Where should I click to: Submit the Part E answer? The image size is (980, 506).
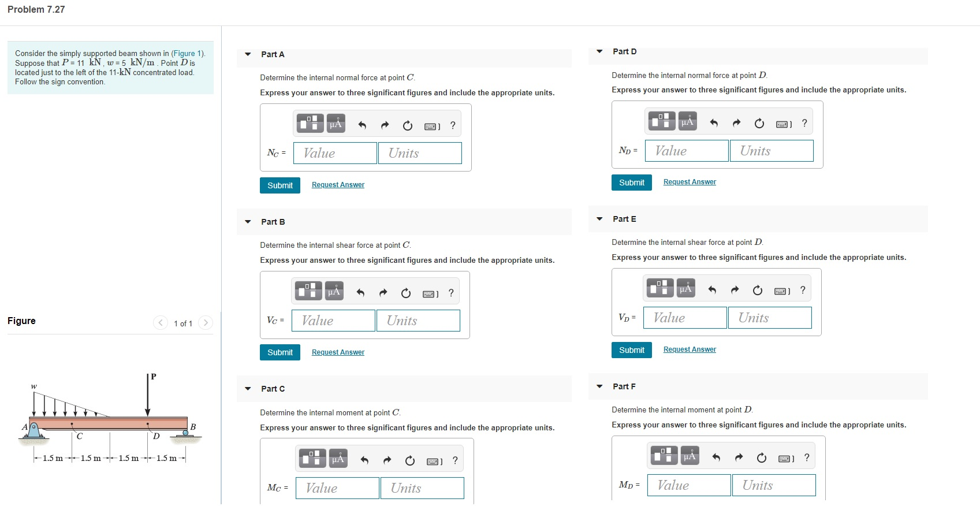coord(632,350)
